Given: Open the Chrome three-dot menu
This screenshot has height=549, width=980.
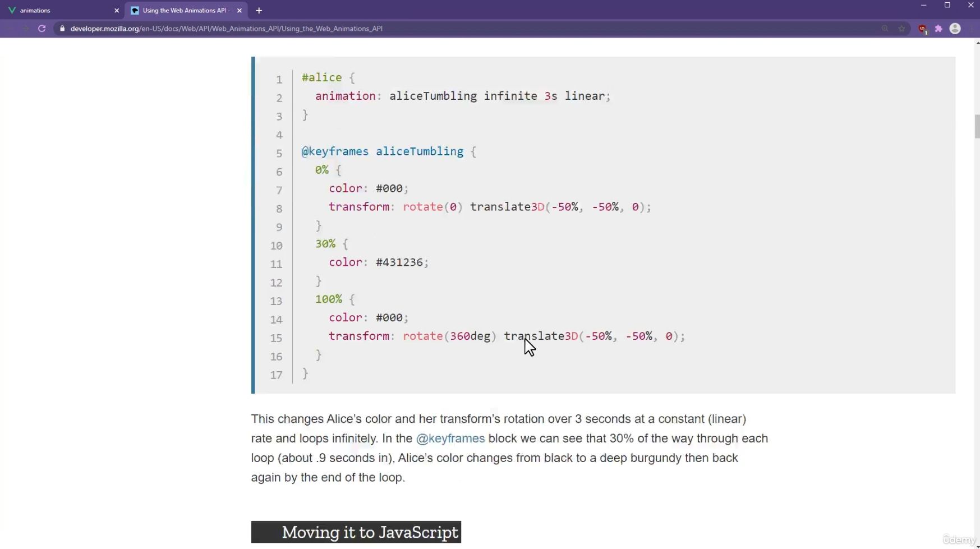Looking at the screenshot, I should coord(972,29).
